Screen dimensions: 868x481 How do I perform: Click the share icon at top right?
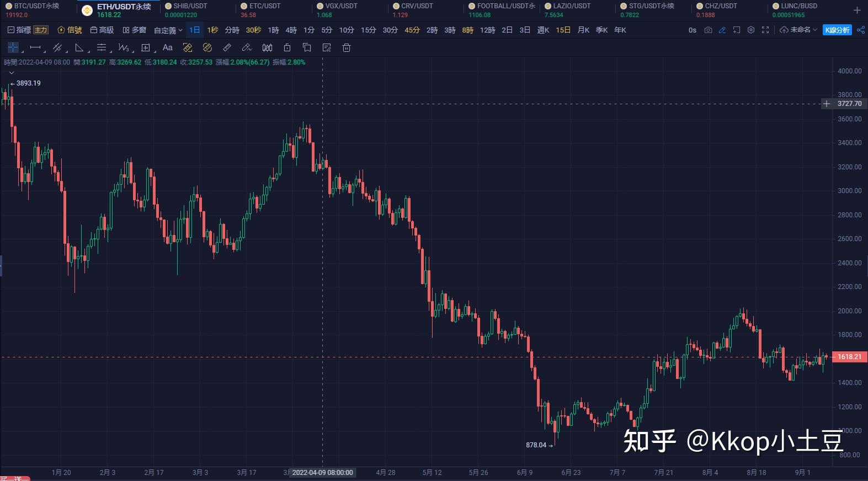pos(860,30)
